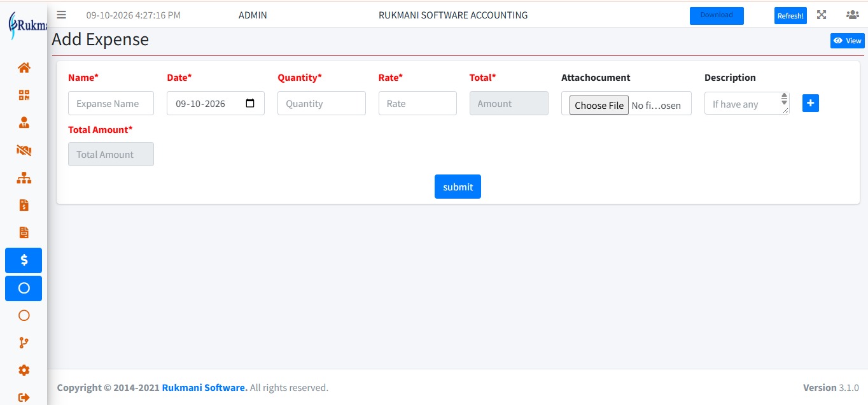Click the 'Attachocument' label

(596, 78)
